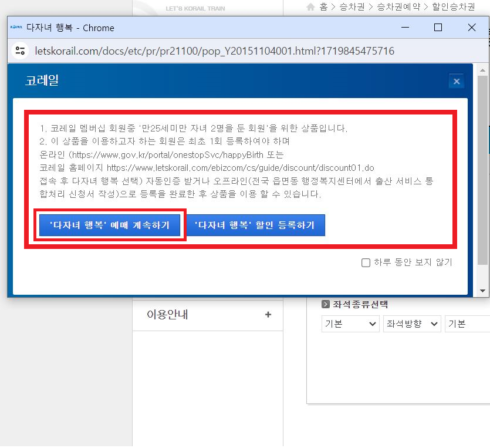This screenshot has width=490, height=448.
Task: Click the 코레일 popup header title
Action: [x=42, y=80]
